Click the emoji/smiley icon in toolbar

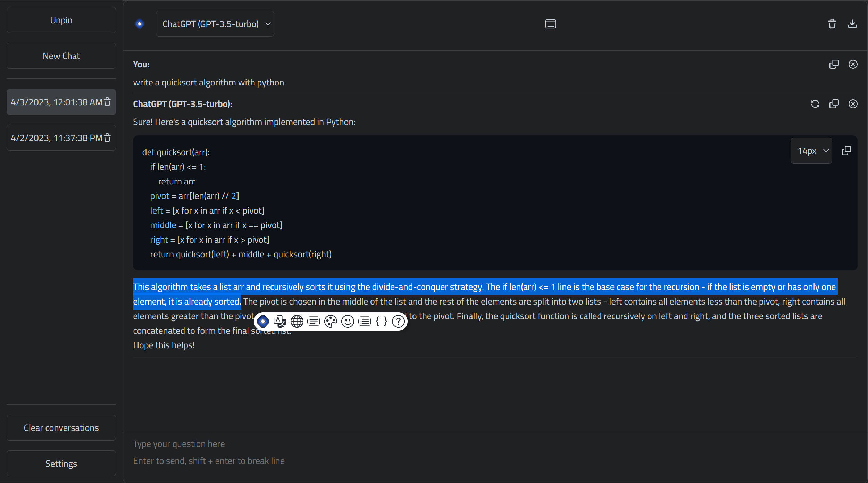point(348,320)
